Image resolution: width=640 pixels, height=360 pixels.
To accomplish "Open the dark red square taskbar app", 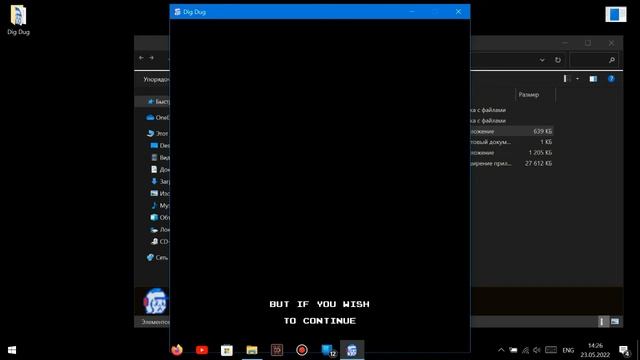I will 277,350.
